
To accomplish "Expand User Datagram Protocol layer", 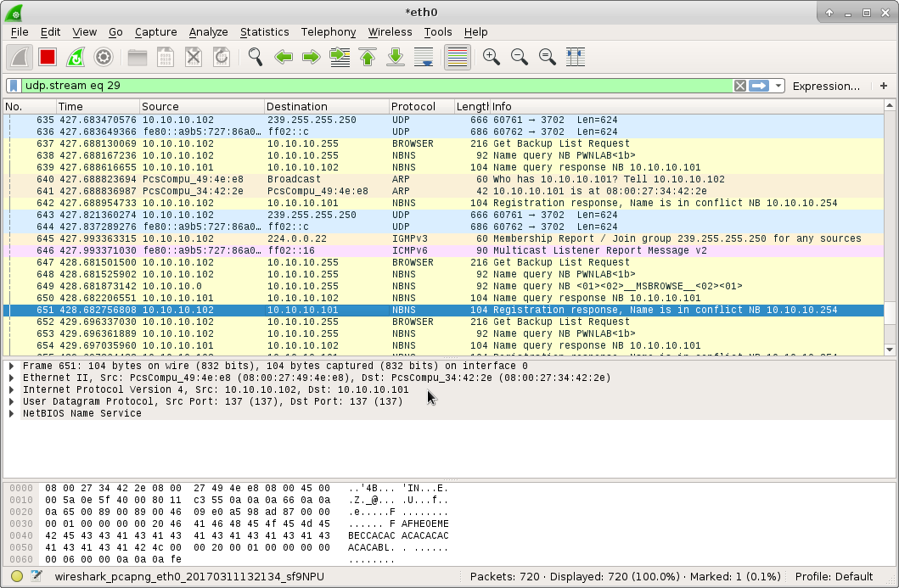I will 12,401.
